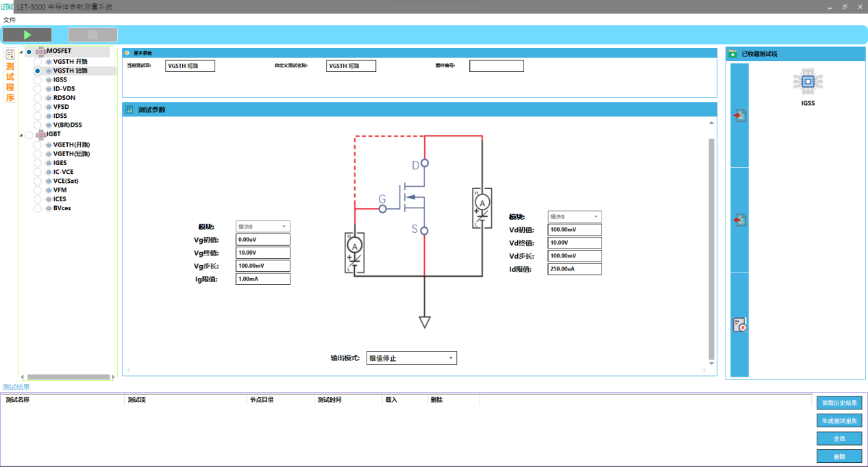This screenshot has width=868, height=467.
Task: Open the 输出模式 dropdown showing 限值停止
Action: pos(411,358)
